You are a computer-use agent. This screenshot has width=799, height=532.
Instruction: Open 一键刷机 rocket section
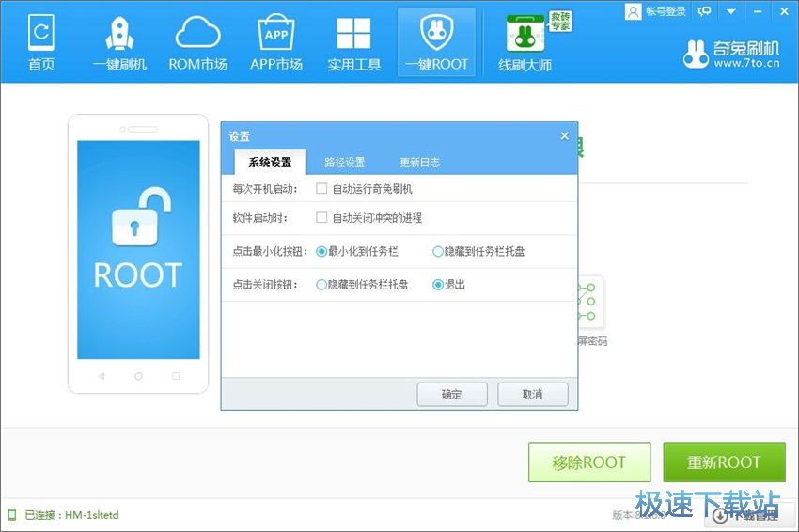click(119, 43)
